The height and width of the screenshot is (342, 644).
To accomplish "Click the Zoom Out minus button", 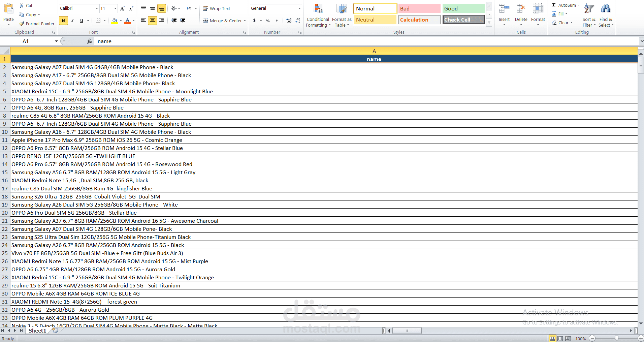I will coord(592,338).
